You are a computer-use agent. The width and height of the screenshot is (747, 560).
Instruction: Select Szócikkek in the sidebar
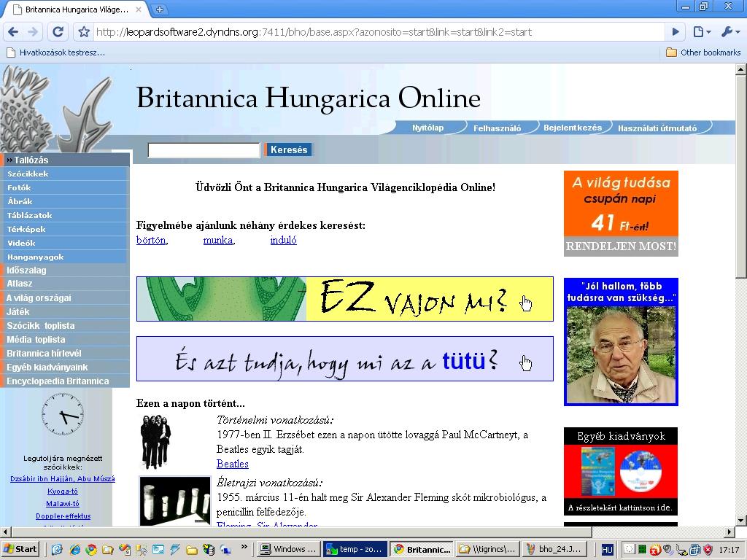(65, 174)
